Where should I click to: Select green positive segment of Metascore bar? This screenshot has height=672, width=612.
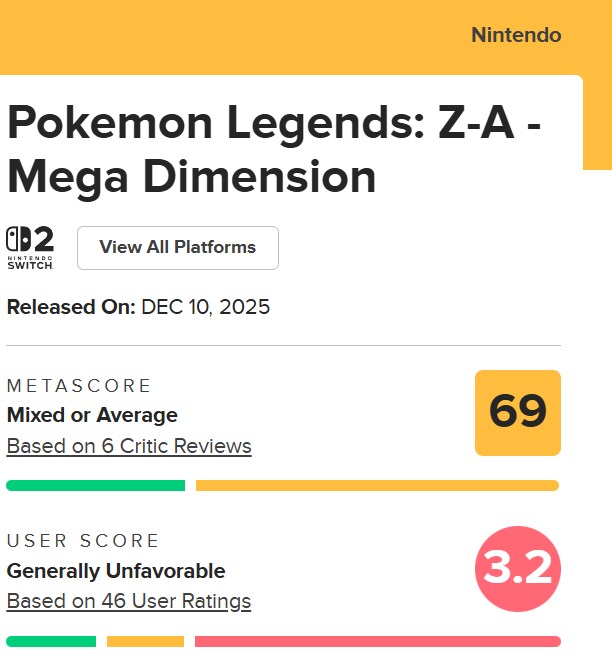click(95, 486)
